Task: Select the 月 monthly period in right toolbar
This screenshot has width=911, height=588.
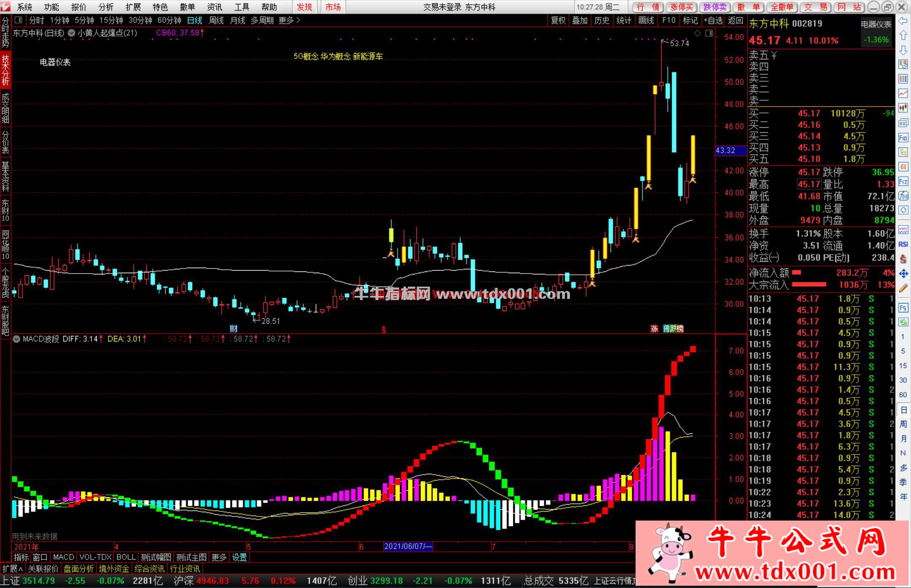Action: (x=903, y=438)
